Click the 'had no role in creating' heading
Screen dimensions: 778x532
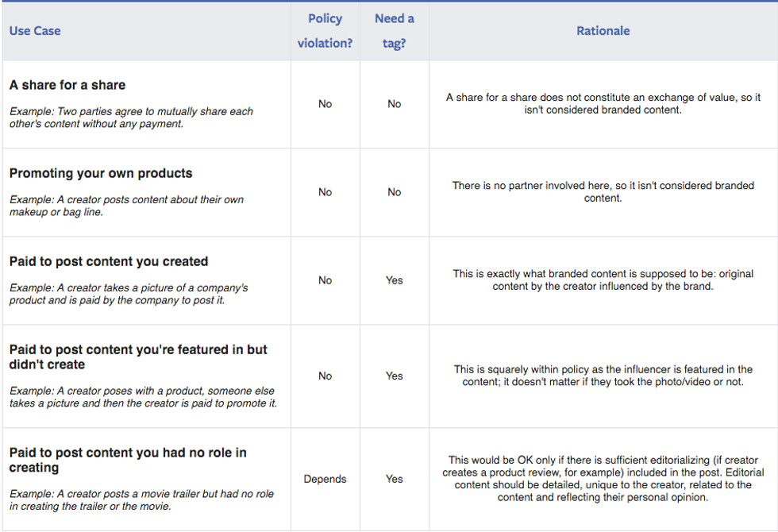pos(128,460)
